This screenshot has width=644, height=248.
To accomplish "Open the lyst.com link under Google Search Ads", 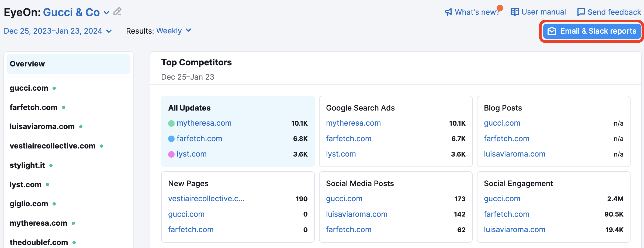I will 341,154.
